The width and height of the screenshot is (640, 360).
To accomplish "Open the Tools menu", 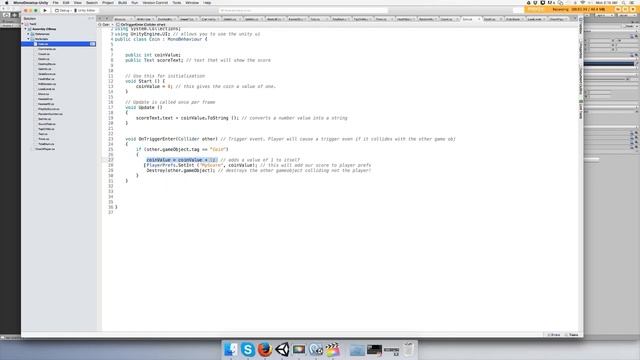I will 177,2.
